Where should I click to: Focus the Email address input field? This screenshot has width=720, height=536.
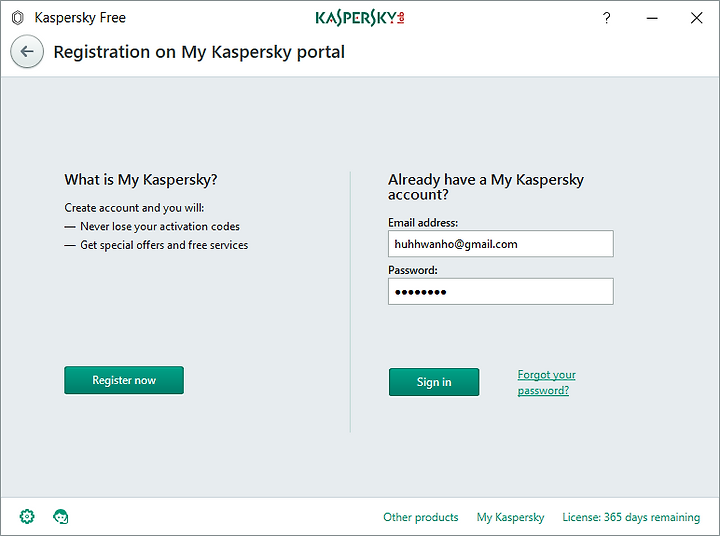coord(501,243)
